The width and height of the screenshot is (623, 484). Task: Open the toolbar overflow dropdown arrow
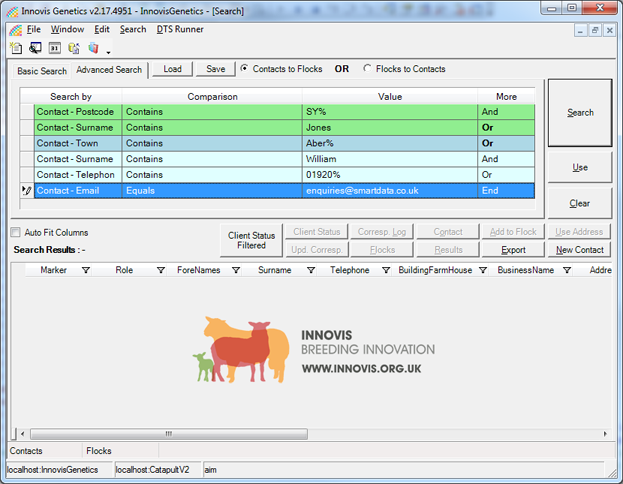click(x=107, y=51)
